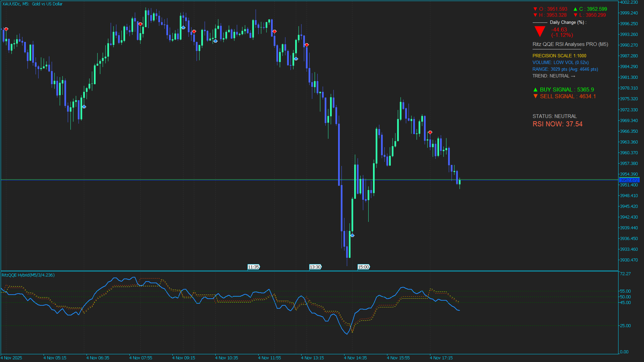Click the green triangle beside the close price
Screen dimensions: 644x362
[575, 9]
